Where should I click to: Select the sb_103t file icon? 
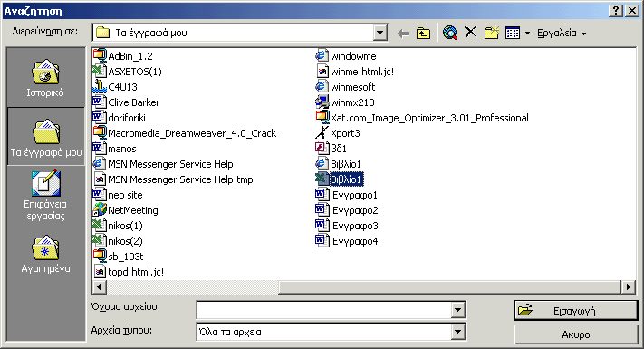pyautogui.click(x=100, y=257)
